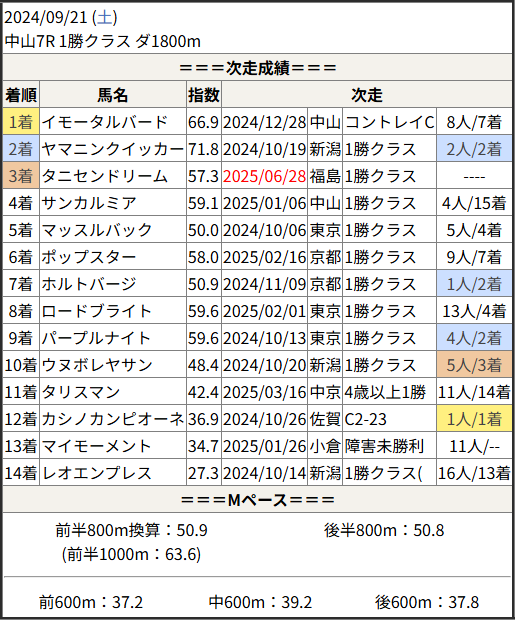The width and height of the screenshot is (515, 620).
Task: Select the 次走成績 section heading
Action: (258, 68)
